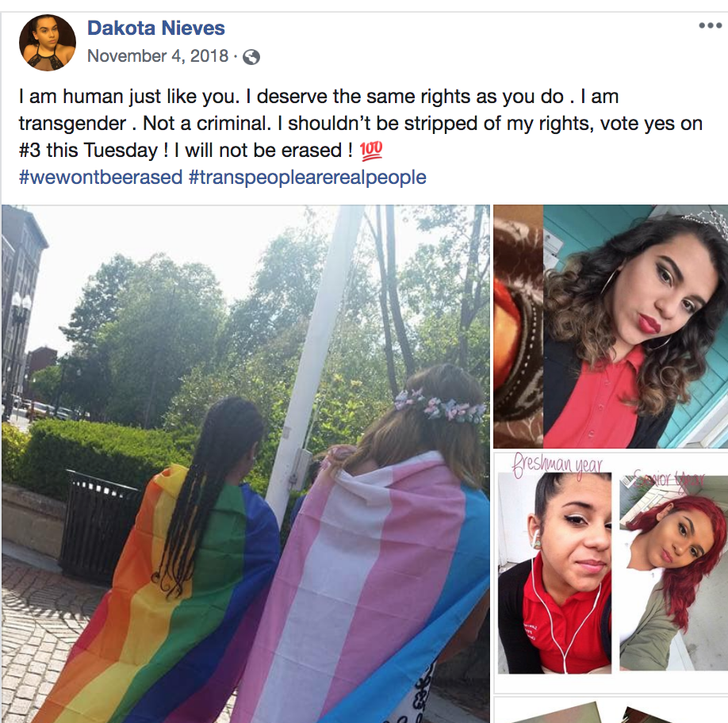Open the #wewontbeerased hashtag

[x=101, y=178]
